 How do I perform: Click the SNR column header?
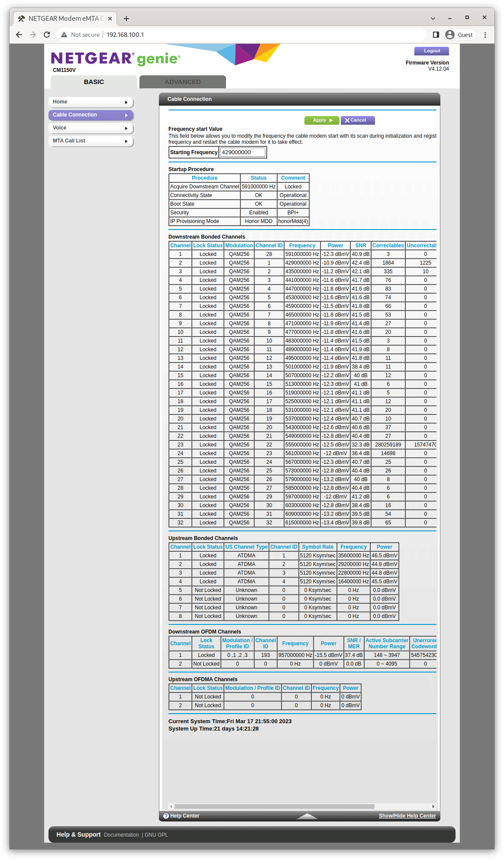pos(361,246)
